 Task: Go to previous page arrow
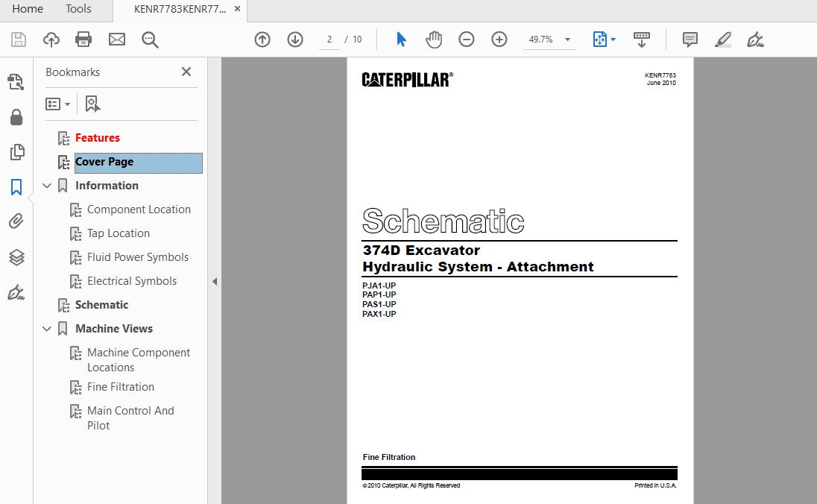click(x=262, y=40)
